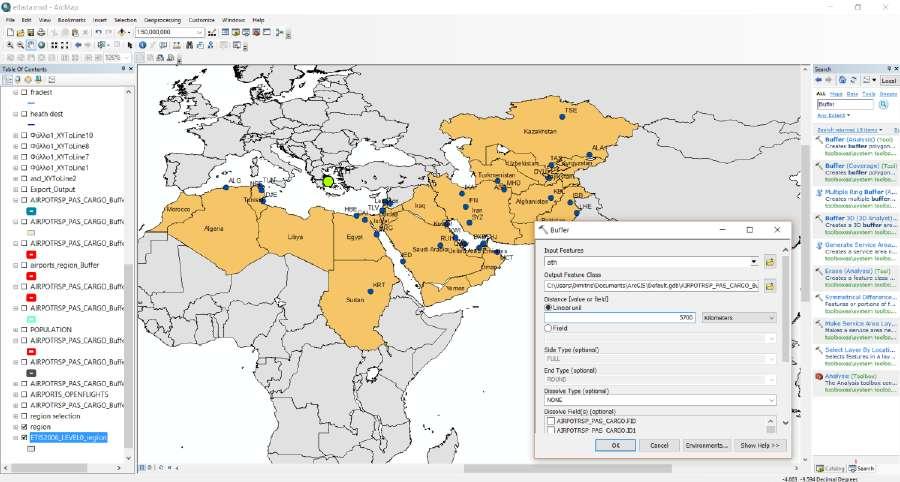The height and width of the screenshot is (482, 900).
Task: Select the Zoom Out tool
Action: (x=21, y=45)
